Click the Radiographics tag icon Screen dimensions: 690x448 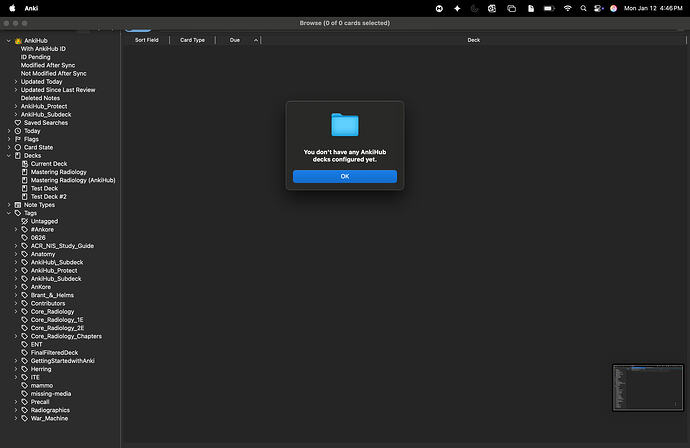[25, 410]
